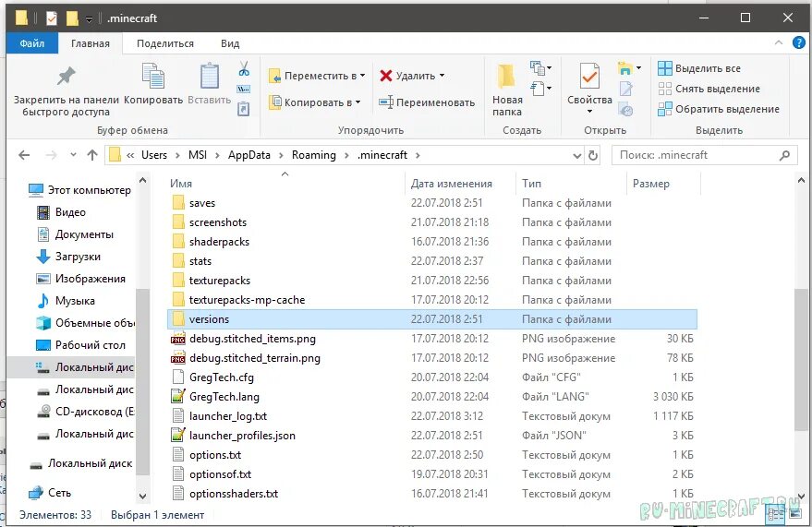
Task: Select the versions folder
Action: 433,319
